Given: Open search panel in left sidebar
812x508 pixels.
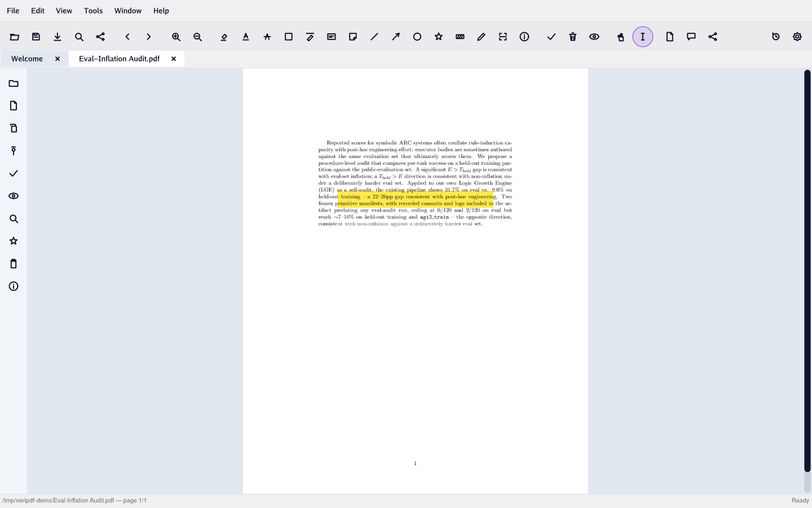Looking at the screenshot, I should click(14, 218).
